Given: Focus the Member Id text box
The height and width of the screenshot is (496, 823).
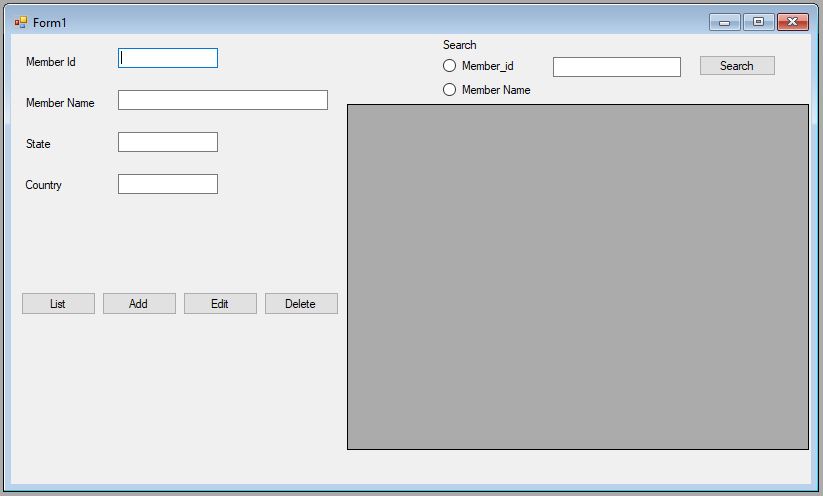Looking at the screenshot, I should [x=168, y=58].
